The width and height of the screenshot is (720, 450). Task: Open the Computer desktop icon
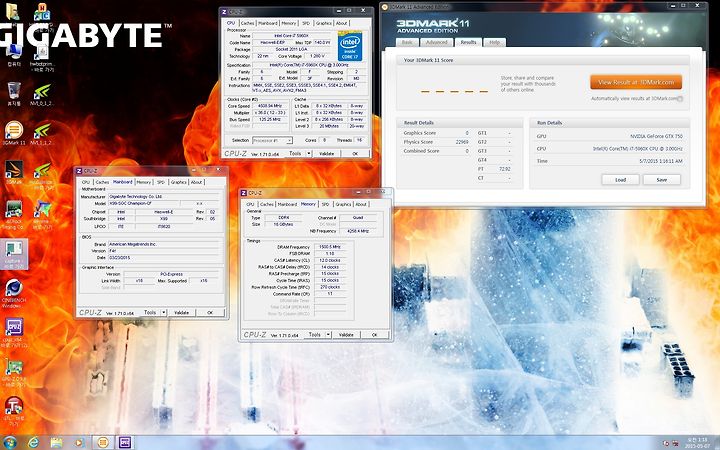coord(14,55)
